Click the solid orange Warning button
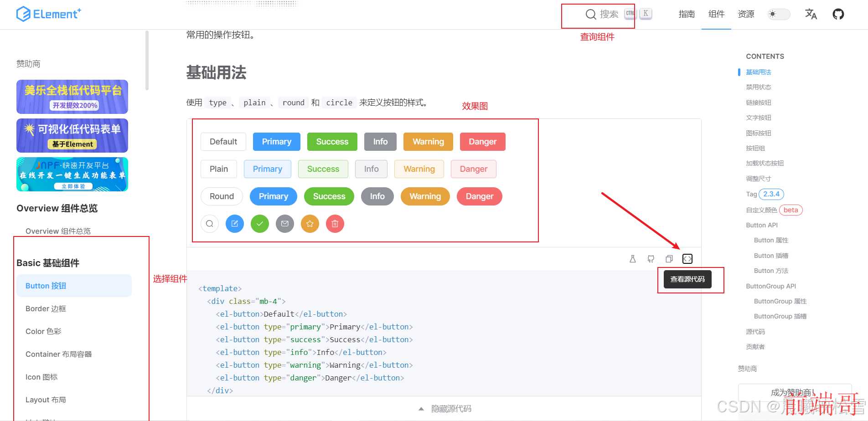The height and width of the screenshot is (421, 868). [x=429, y=142]
